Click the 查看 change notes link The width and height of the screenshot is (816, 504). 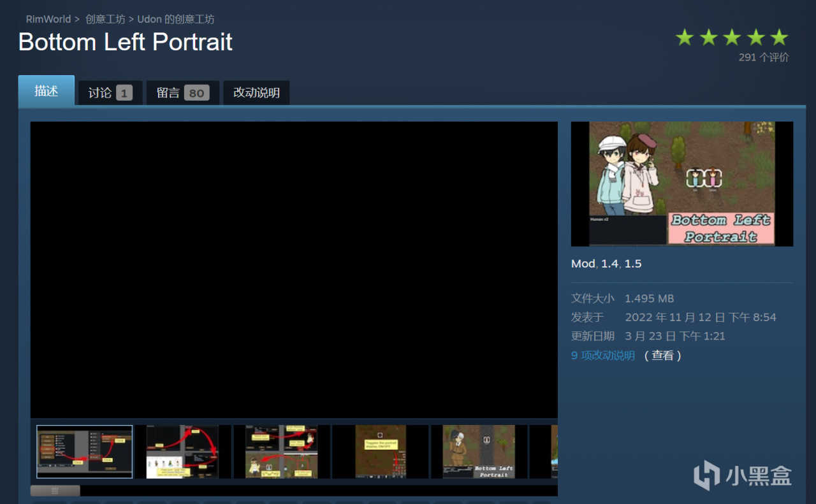(x=663, y=356)
